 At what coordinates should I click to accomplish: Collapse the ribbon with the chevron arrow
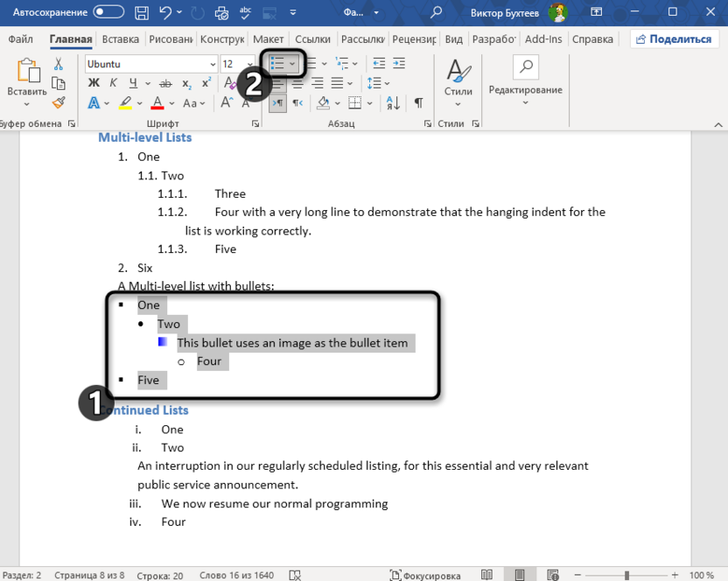(717, 124)
